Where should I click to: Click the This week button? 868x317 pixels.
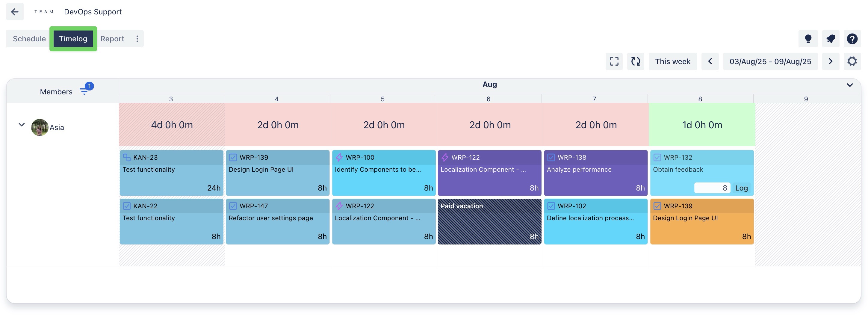pos(672,61)
